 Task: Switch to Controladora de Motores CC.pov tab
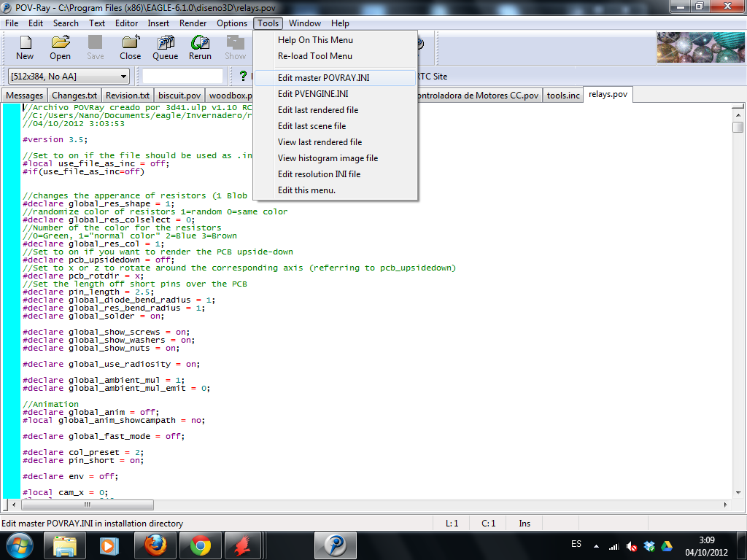(479, 96)
